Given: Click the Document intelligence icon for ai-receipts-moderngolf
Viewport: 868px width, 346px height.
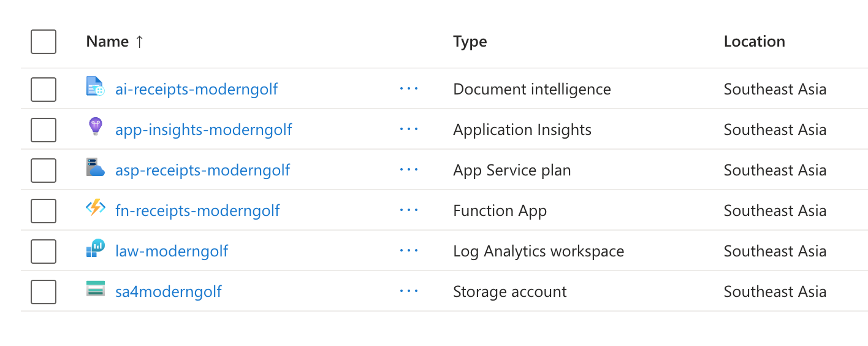Looking at the screenshot, I should (x=96, y=87).
